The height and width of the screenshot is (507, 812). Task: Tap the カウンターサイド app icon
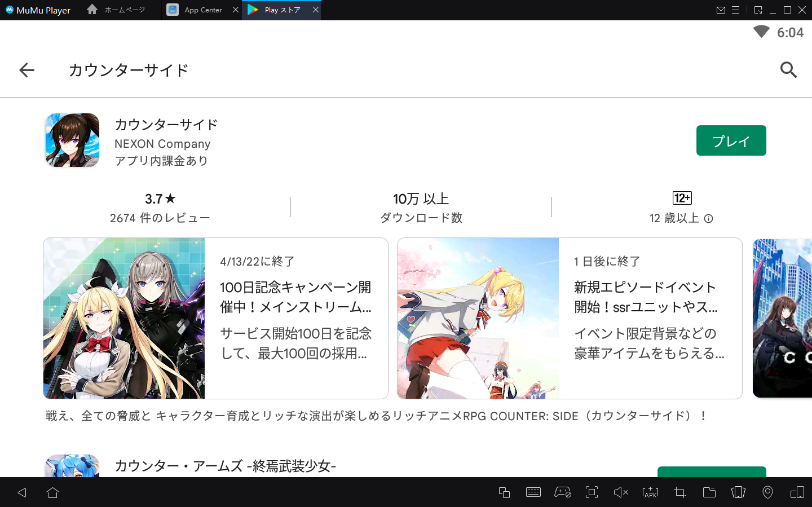[x=72, y=140]
